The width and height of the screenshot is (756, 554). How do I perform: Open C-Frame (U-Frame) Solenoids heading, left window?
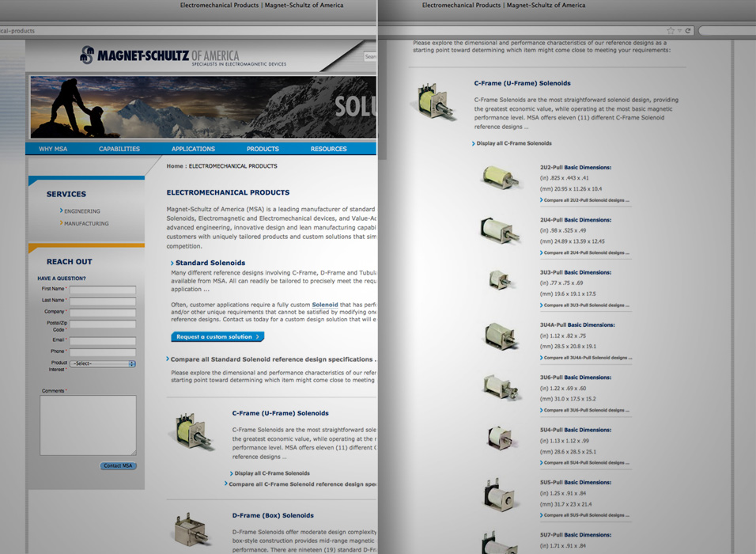[x=280, y=413]
